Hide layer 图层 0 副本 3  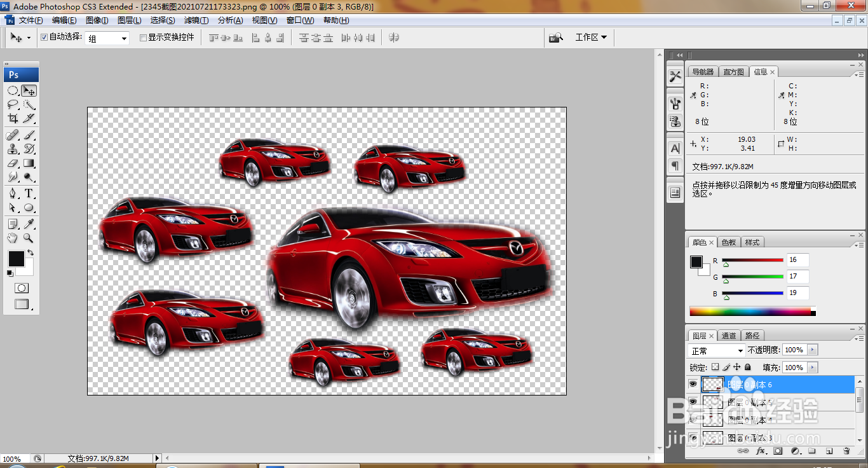coord(693,437)
